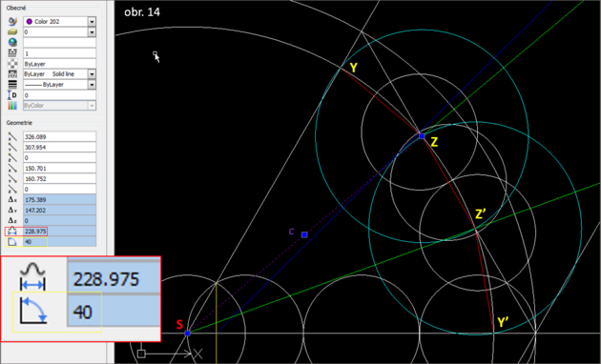Screen dimensions: 601x364
Task: Click the purple Color 202 swatch
Action: coord(30,21)
